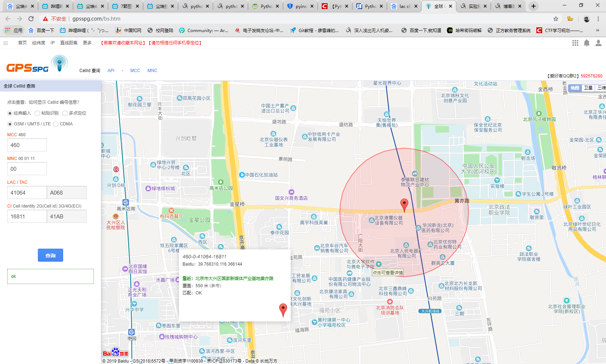
Task: Open the Chrome three-dot menu
Action: (598, 19)
